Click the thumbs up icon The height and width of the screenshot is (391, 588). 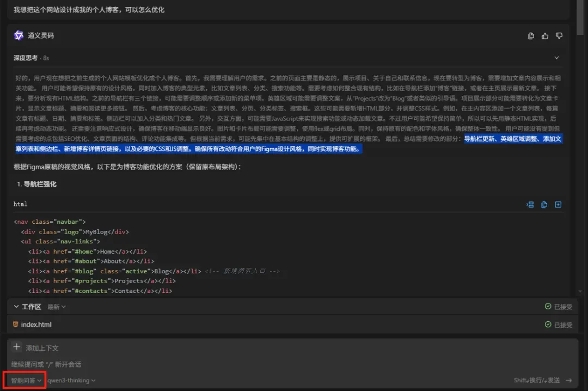click(x=545, y=35)
